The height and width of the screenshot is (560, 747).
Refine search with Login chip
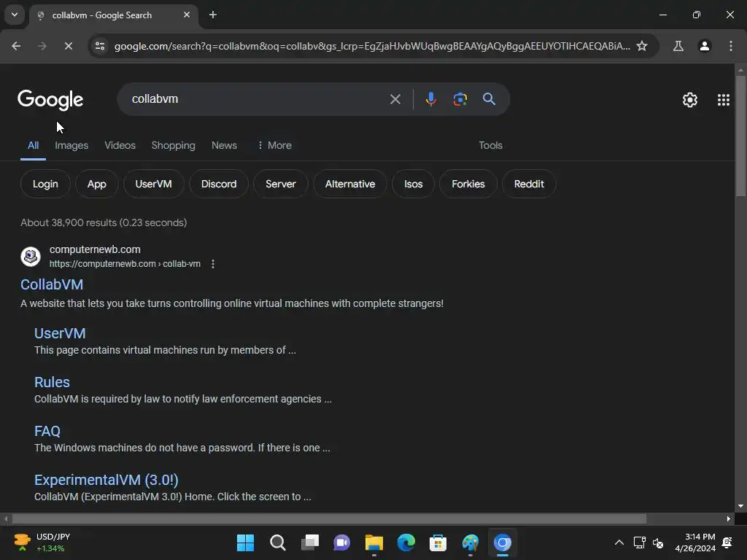pyautogui.click(x=45, y=184)
